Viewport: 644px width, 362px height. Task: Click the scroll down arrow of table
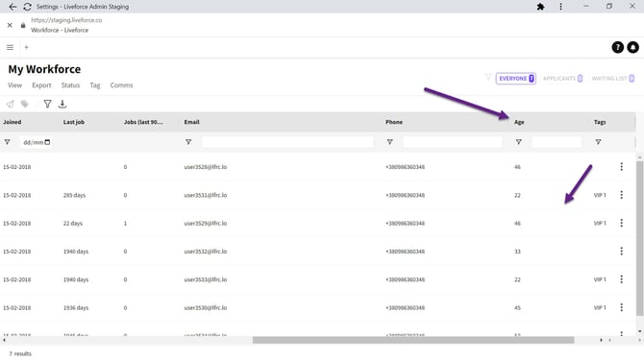click(639, 331)
